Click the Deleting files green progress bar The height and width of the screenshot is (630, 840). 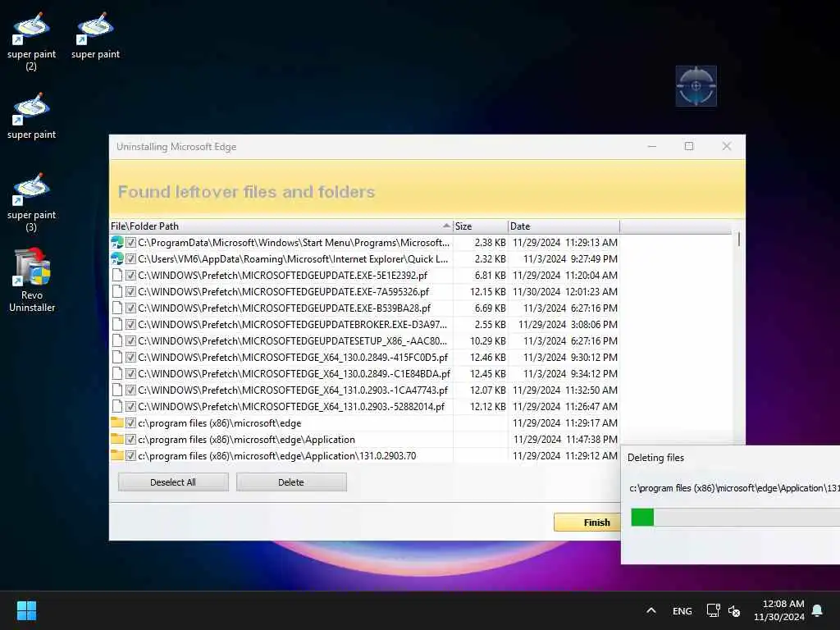tap(642, 518)
